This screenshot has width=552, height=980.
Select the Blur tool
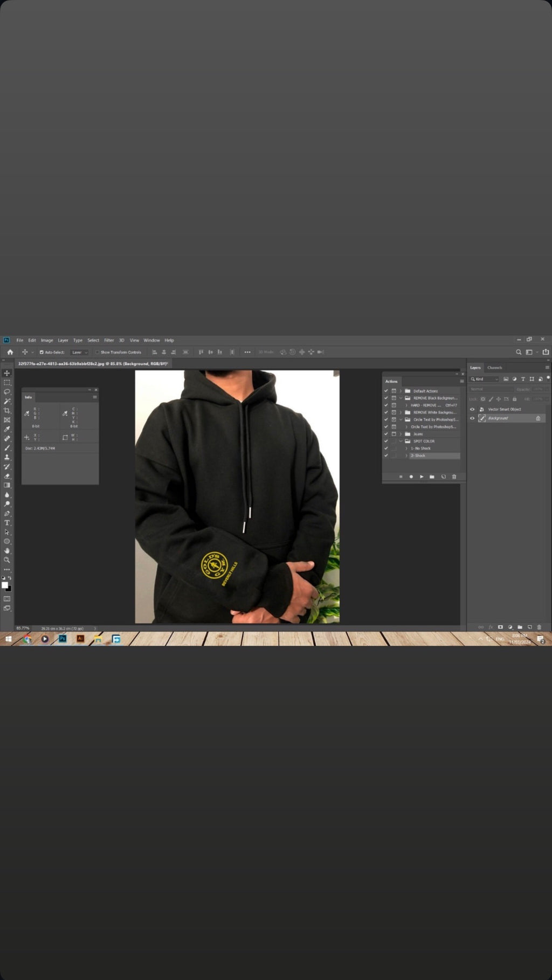coord(7,494)
